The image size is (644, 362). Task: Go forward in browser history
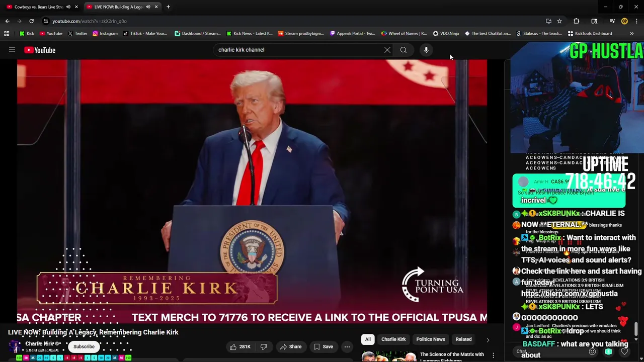(x=19, y=21)
